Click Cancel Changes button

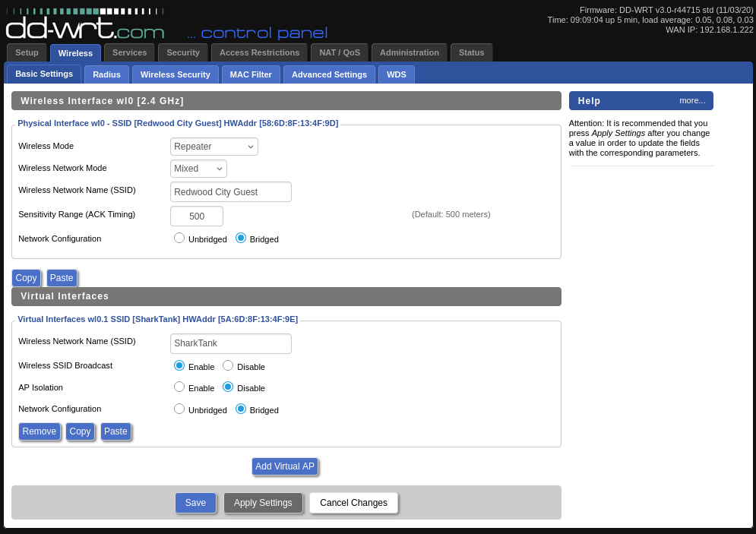[353, 503]
